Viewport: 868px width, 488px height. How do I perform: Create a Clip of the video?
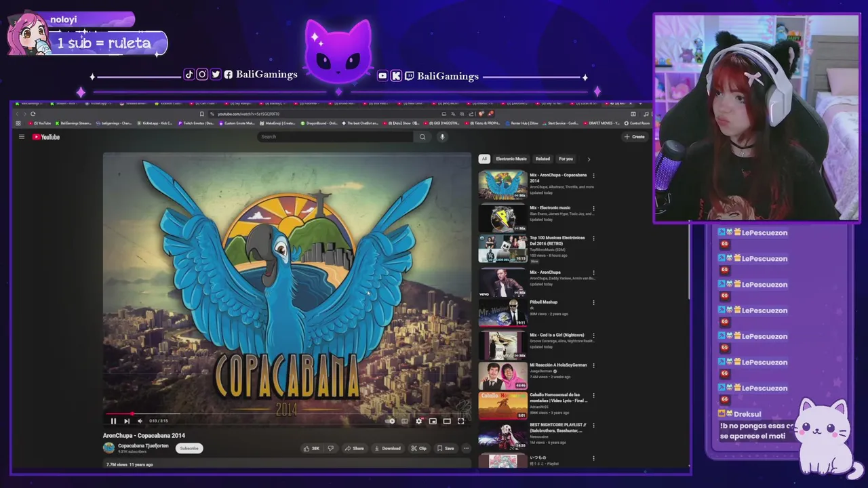[418, 448]
